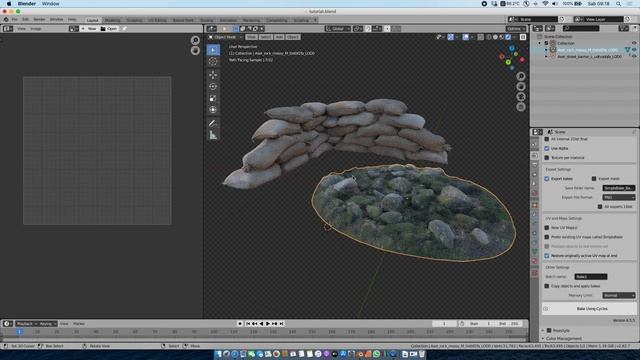This screenshot has width=640, height=360.
Task: Toggle camera view icon in viewport
Action: pos(521,97)
